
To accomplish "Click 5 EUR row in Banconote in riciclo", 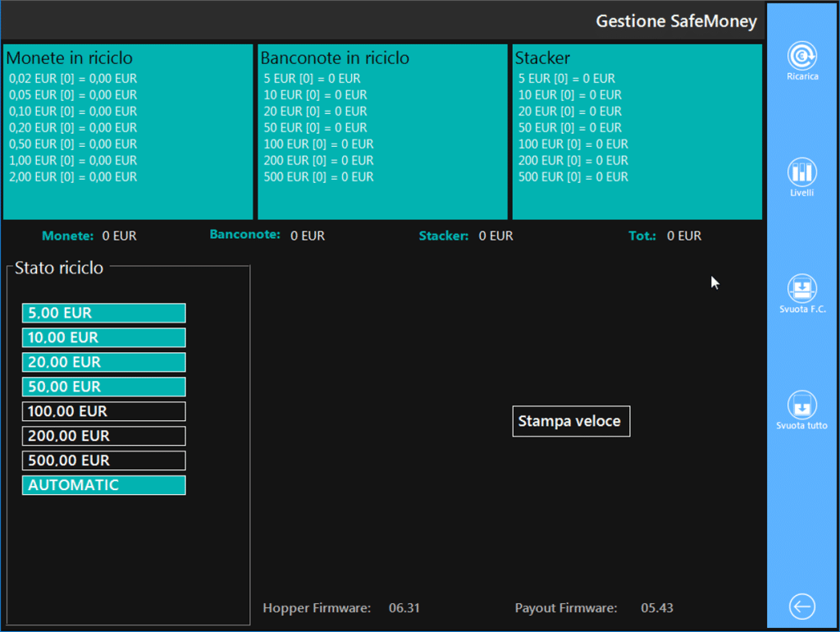I will click(312, 79).
